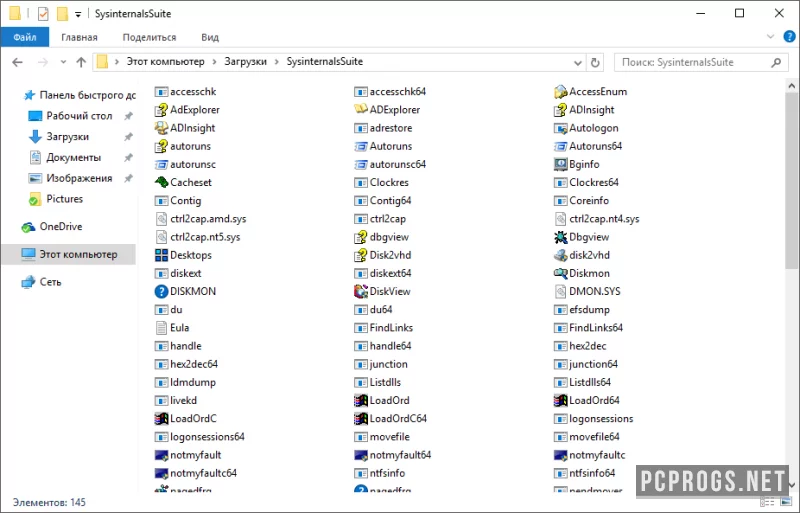The height and width of the screenshot is (513, 800).
Task: Open the Главная ribbon tab
Action: (79, 37)
